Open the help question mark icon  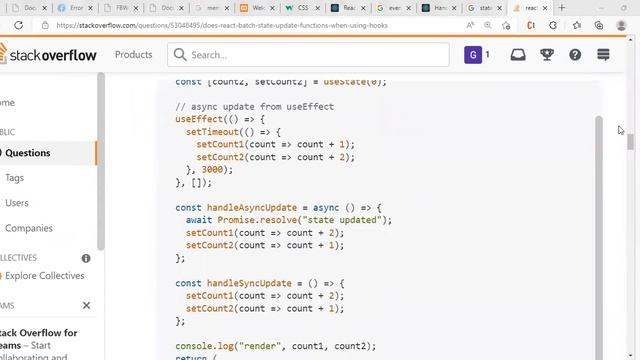575,55
